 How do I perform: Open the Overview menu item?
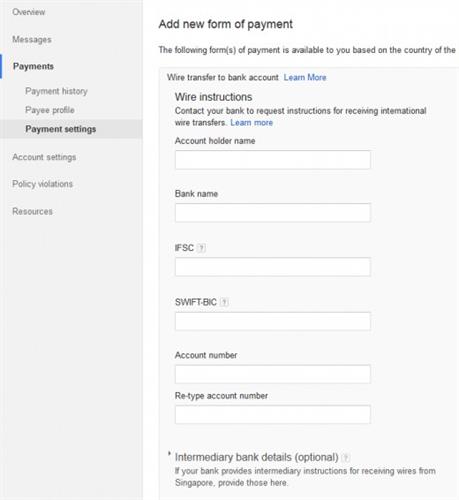[x=29, y=12]
